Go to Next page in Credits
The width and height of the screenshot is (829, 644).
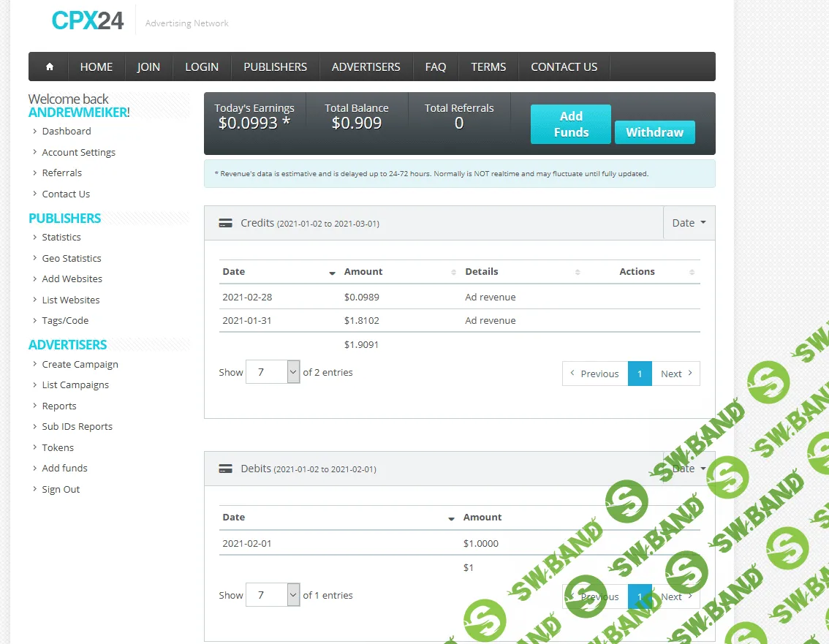click(x=675, y=374)
